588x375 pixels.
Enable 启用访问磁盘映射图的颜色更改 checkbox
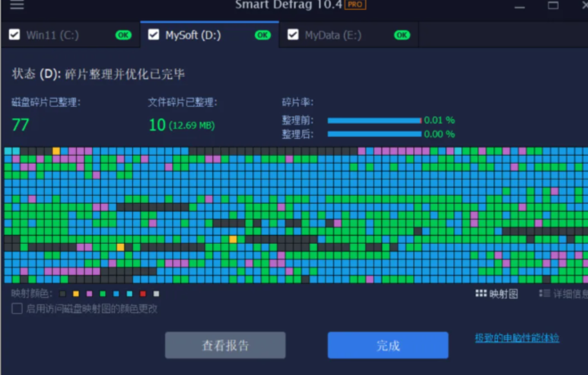pyautogui.click(x=17, y=309)
